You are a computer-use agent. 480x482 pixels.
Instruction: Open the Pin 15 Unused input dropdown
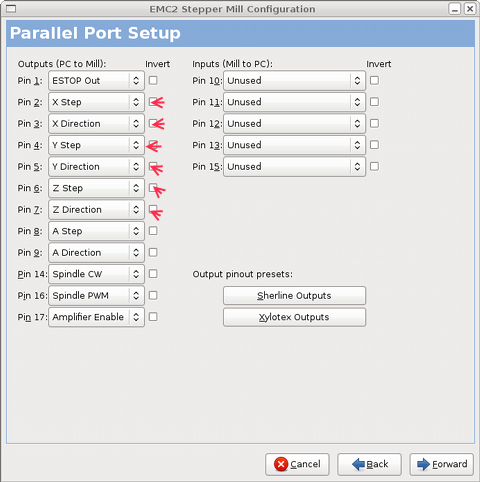[x=294, y=166]
